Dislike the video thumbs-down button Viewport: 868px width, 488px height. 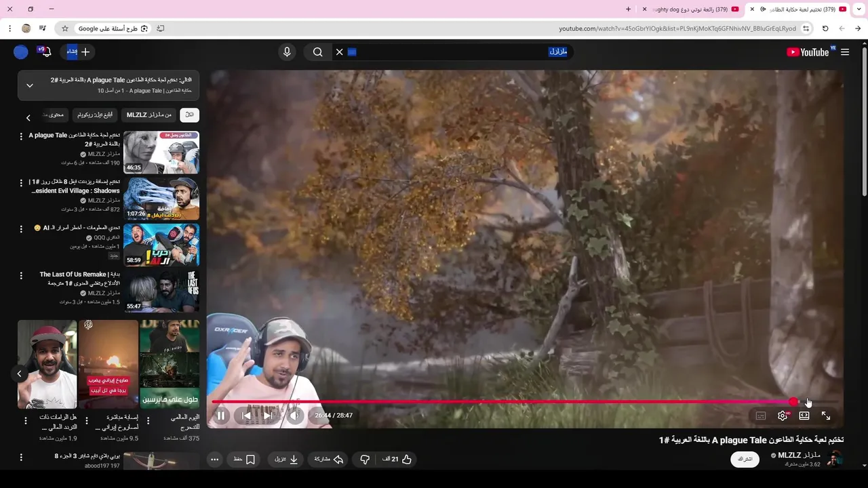coord(365,460)
